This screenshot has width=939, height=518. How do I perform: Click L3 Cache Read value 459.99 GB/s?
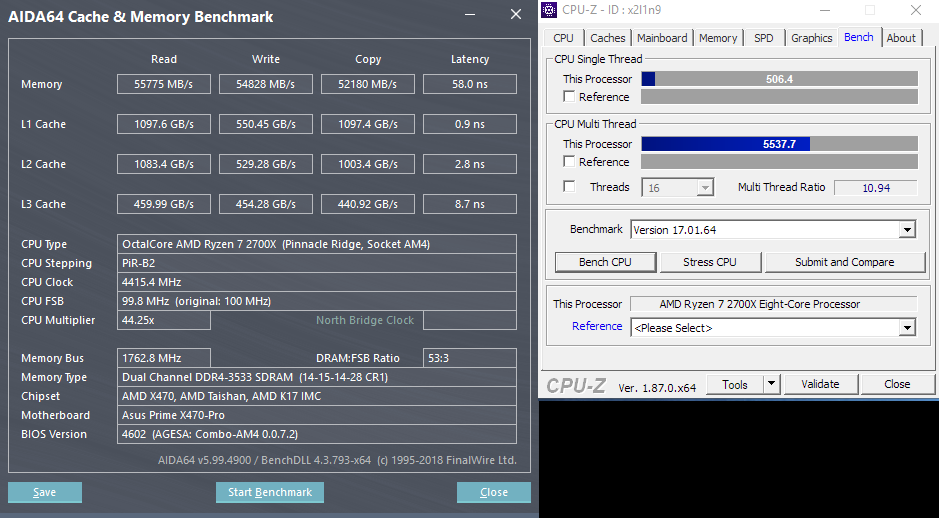pyautogui.click(x=163, y=204)
